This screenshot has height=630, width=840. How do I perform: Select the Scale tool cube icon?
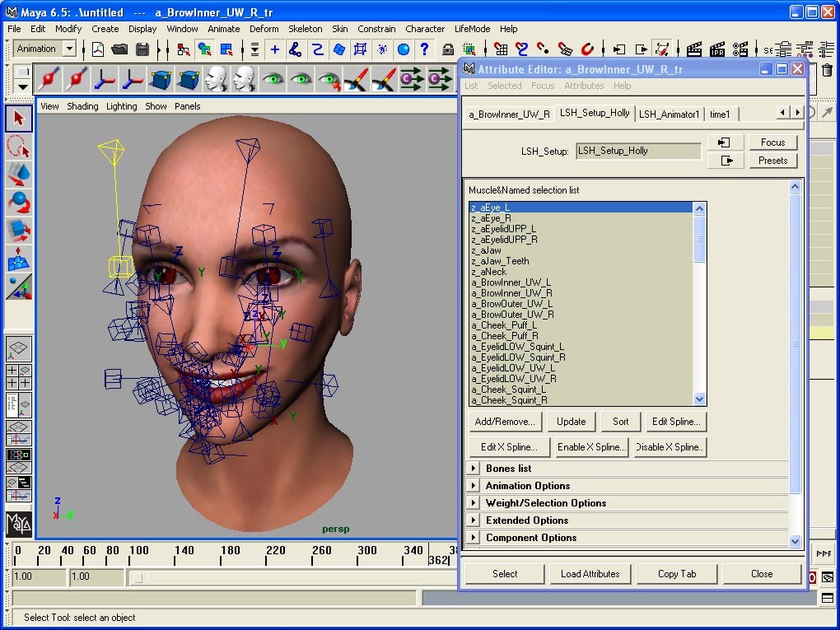click(x=19, y=230)
